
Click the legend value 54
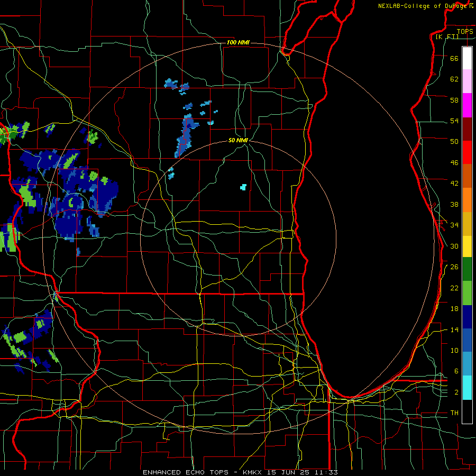click(x=454, y=121)
